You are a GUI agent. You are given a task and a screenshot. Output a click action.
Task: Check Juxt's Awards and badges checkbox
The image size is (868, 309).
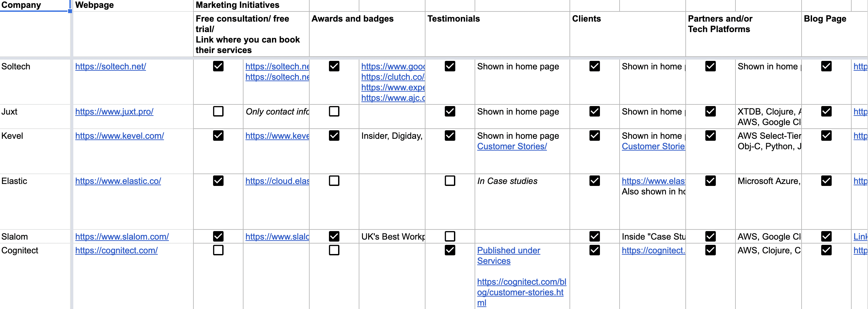coord(334,111)
